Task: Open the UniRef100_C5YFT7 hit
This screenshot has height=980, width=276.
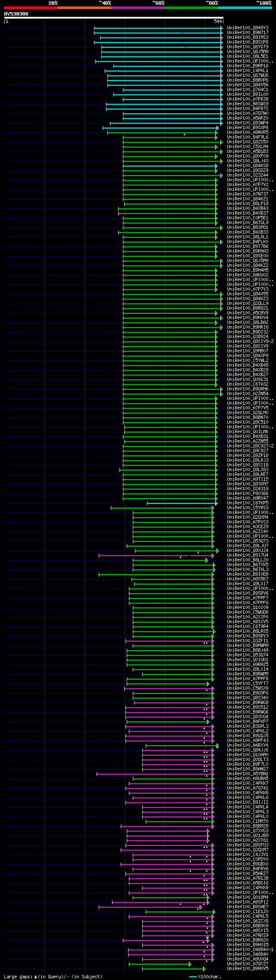Action: click(x=248, y=683)
